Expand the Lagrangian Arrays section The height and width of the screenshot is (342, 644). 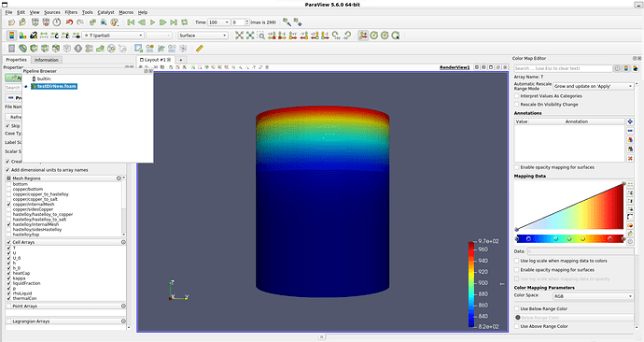(123, 321)
